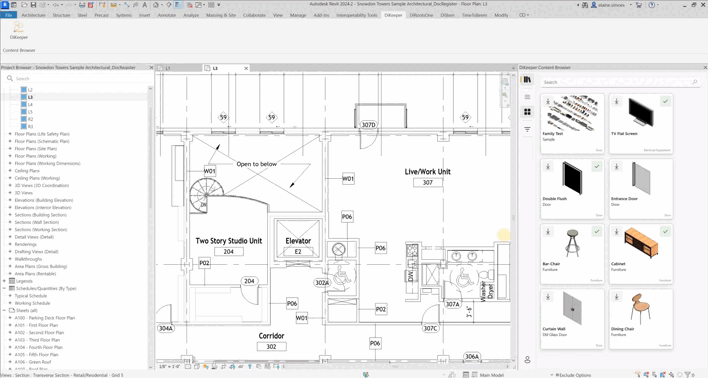Open the user account icon in DiKeeper sidebar
The width and height of the screenshot is (708, 378).
[x=527, y=360]
